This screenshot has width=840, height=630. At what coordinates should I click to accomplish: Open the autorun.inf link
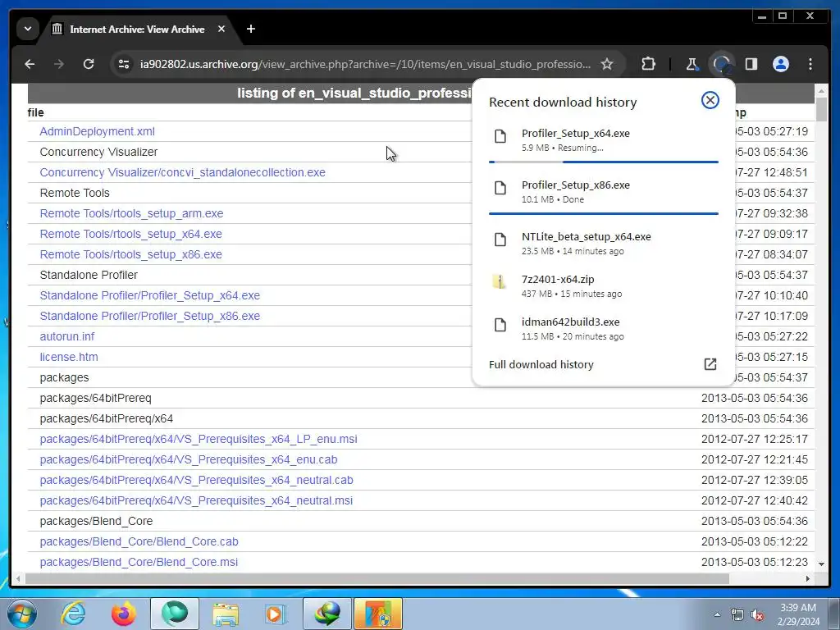point(67,336)
